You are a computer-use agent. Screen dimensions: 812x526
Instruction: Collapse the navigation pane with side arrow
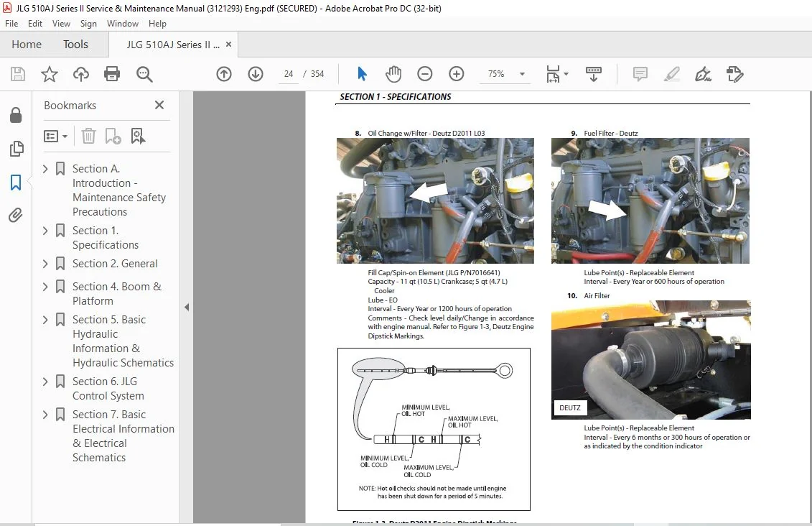[x=187, y=308]
